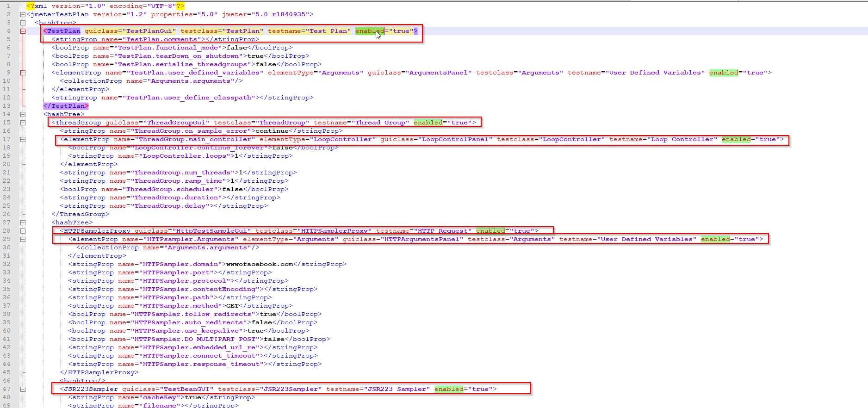Image resolution: width=868 pixels, height=408 pixels.
Task: Click line number 13 in margin
Action: 6,106
